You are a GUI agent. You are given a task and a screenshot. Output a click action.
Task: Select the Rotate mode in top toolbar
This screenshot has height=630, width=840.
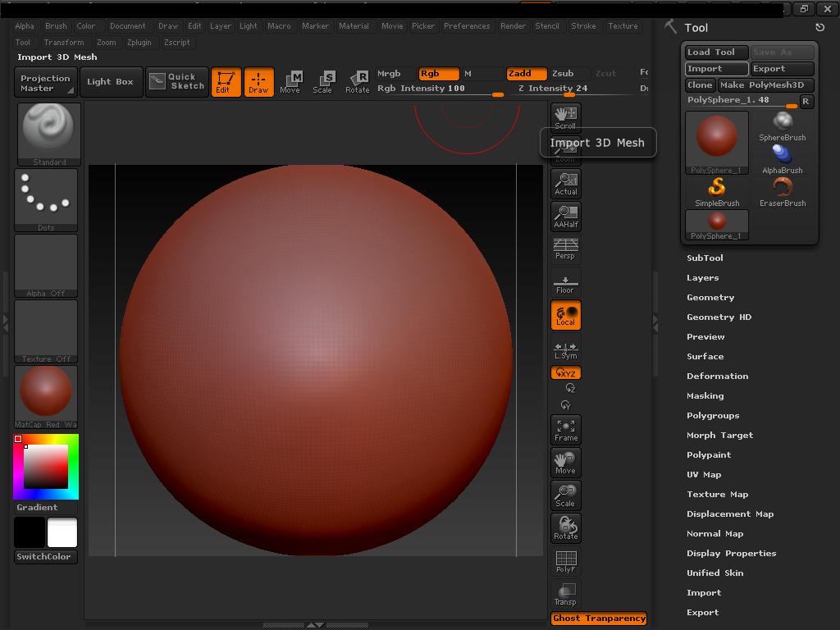pyautogui.click(x=358, y=83)
